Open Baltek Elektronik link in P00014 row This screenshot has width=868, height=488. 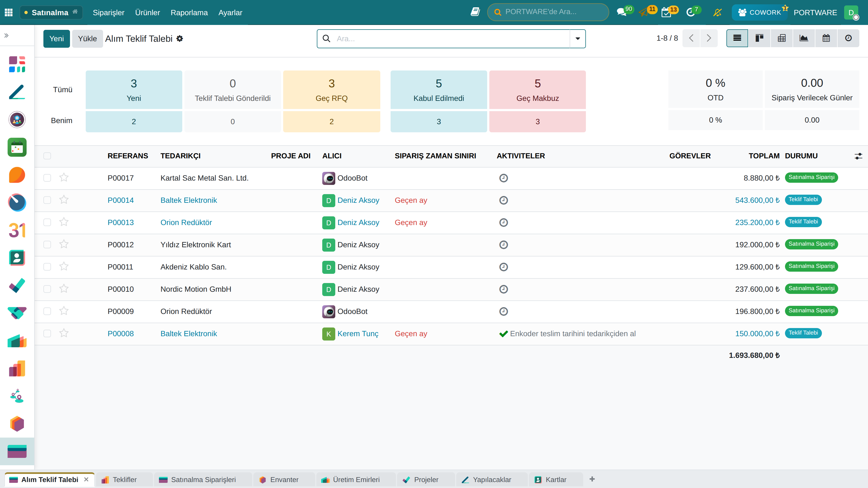(189, 200)
